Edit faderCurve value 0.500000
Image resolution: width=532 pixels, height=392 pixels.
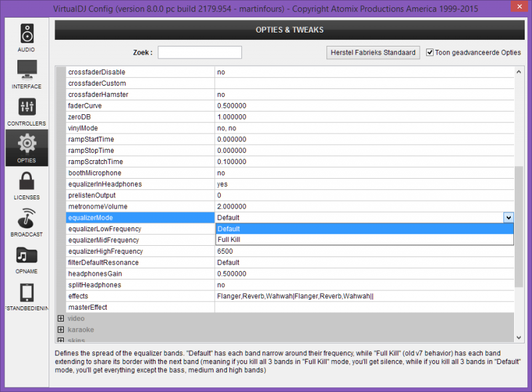[x=364, y=106]
